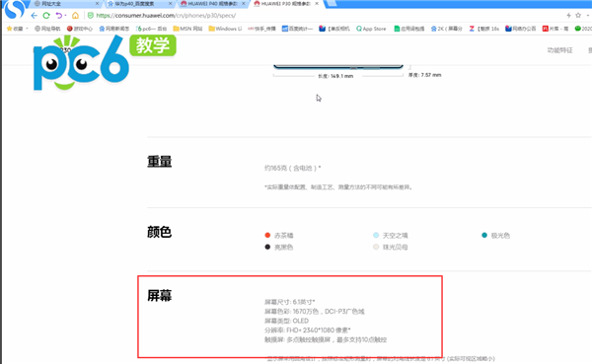
Task: Reload the page with the green refresh icon
Action: pos(46,16)
